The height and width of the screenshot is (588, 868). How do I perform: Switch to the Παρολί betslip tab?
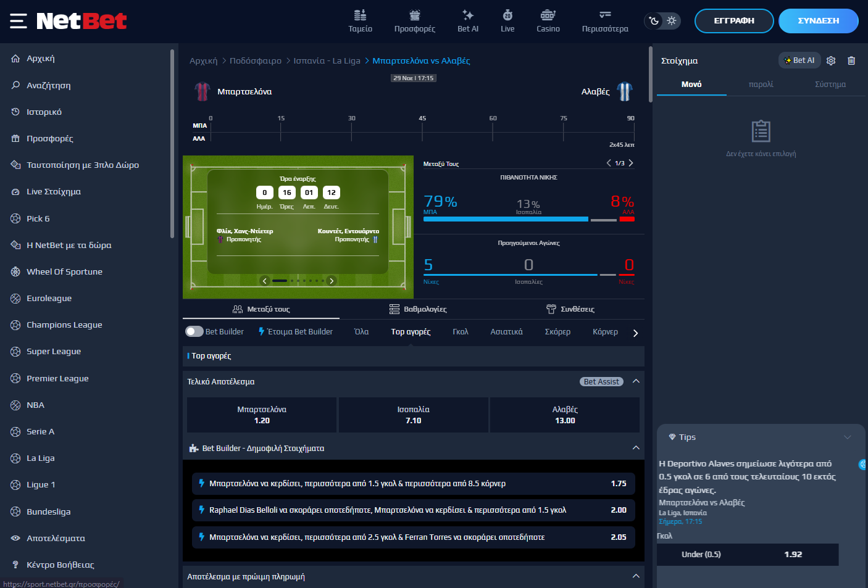pos(761,85)
